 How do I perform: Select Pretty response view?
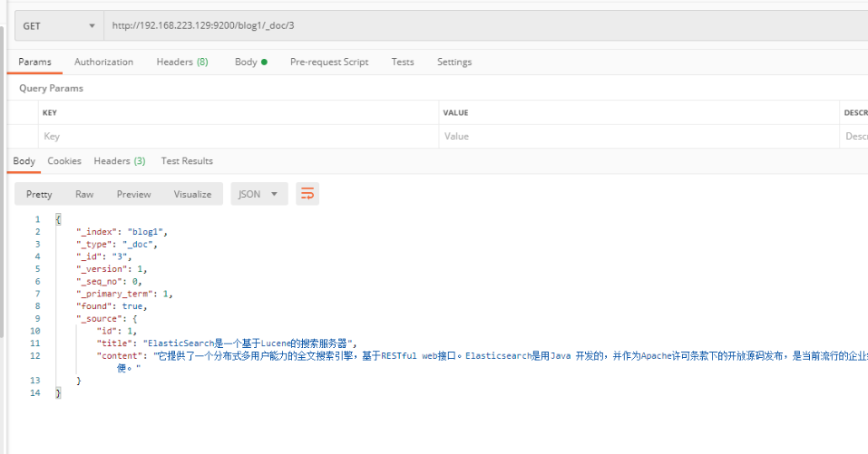(x=39, y=194)
